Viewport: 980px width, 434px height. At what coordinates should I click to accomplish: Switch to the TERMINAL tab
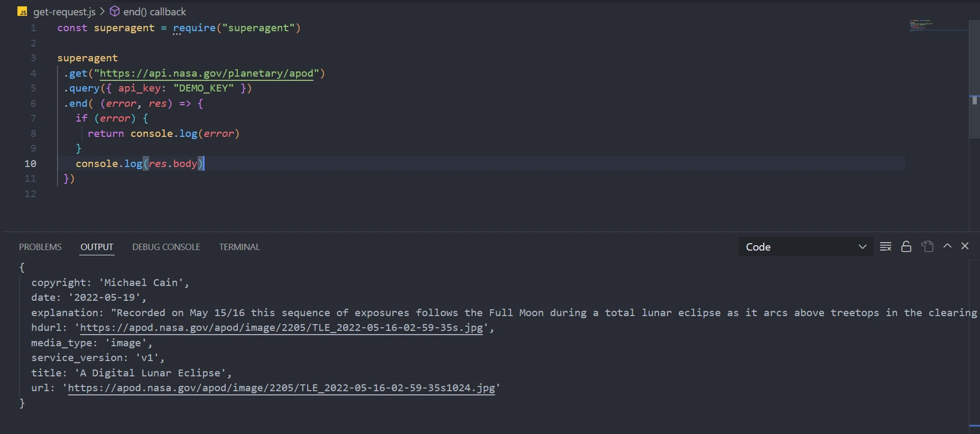point(239,247)
